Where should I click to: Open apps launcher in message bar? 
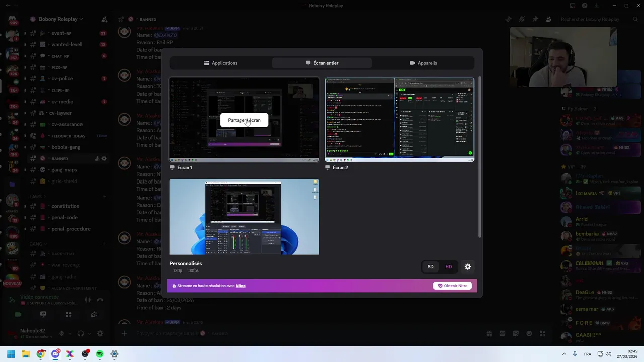click(542, 333)
